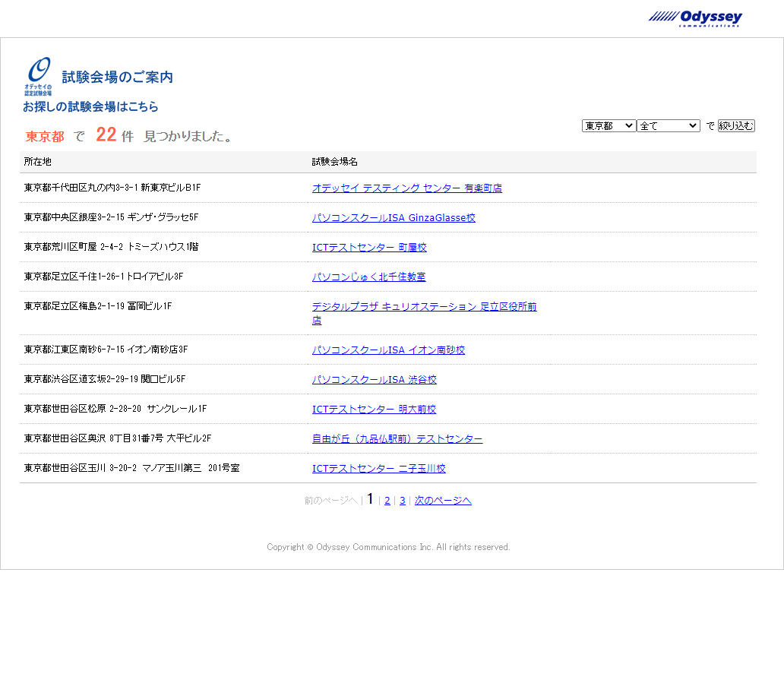Go to results page 3
This screenshot has height=699, width=784.
coord(403,501)
